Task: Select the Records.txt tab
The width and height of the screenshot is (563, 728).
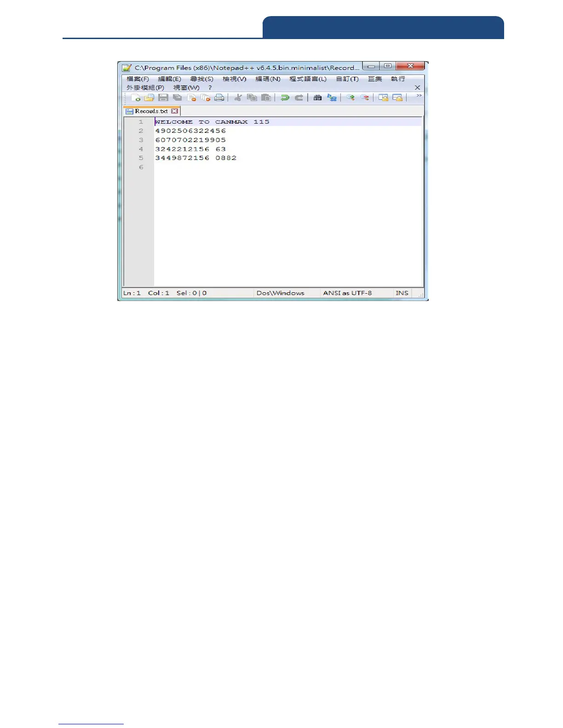Action: pos(152,111)
